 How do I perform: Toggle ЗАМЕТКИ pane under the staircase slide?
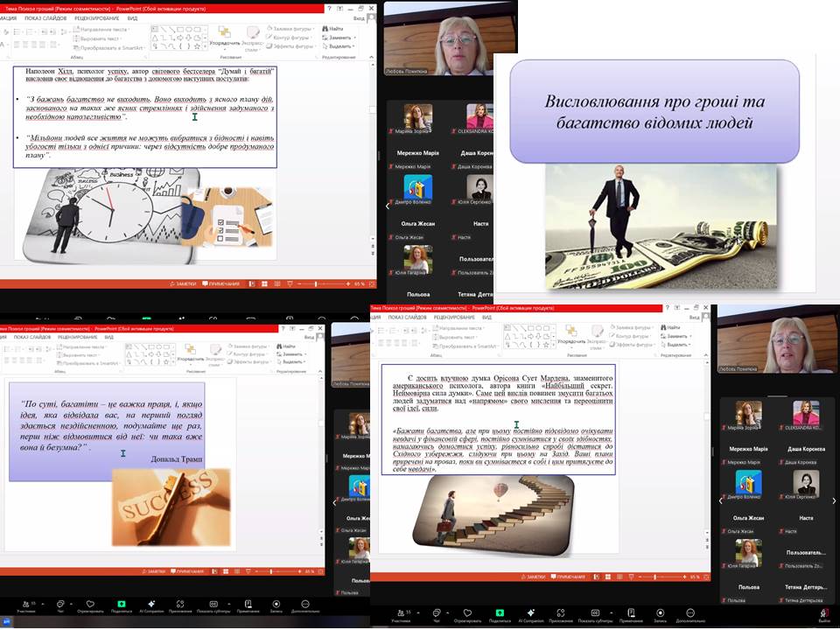(533, 577)
